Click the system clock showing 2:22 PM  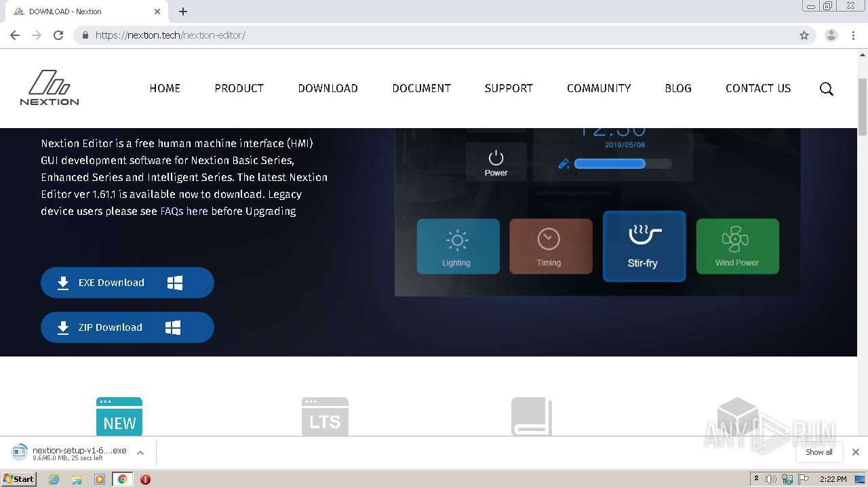pyautogui.click(x=833, y=479)
